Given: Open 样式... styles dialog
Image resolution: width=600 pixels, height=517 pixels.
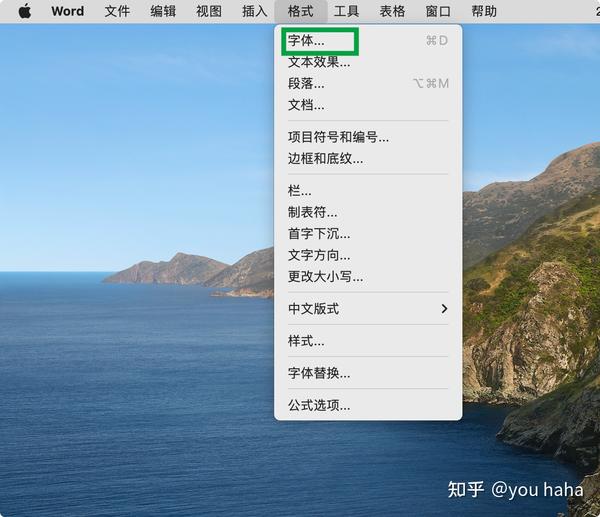Looking at the screenshot, I should coord(368,341).
